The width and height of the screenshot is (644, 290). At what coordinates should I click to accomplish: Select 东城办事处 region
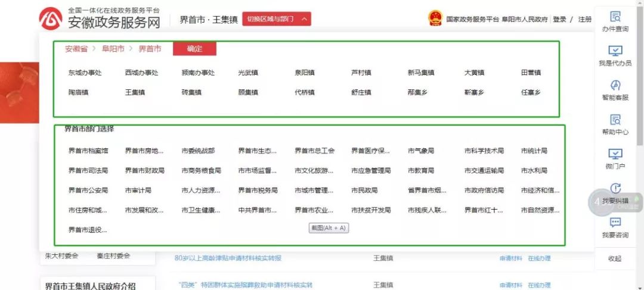point(85,73)
